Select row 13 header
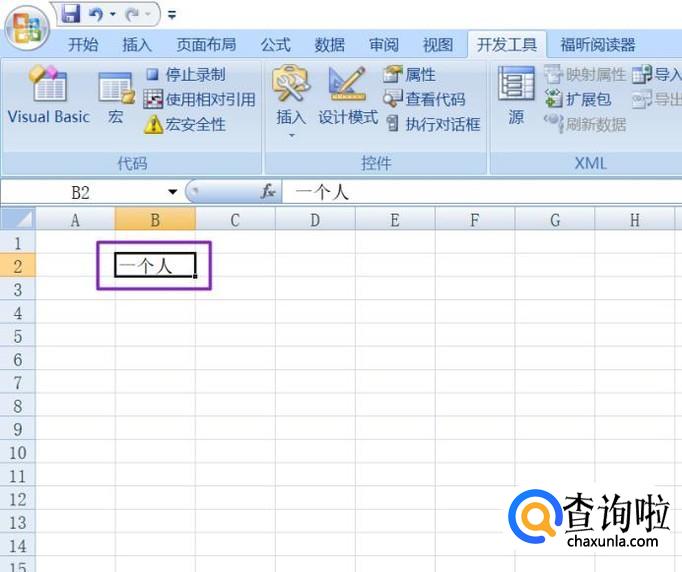The width and height of the screenshot is (682, 572). click(x=18, y=522)
